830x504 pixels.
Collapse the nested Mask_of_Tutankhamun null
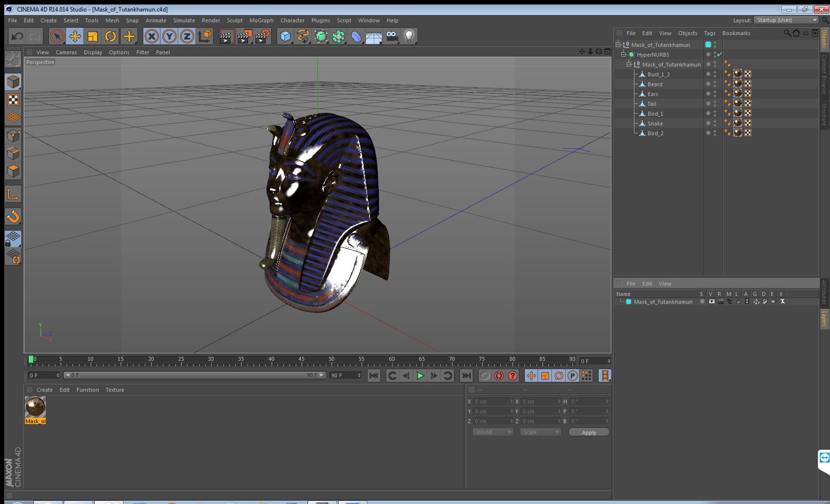tap(629, 64)
